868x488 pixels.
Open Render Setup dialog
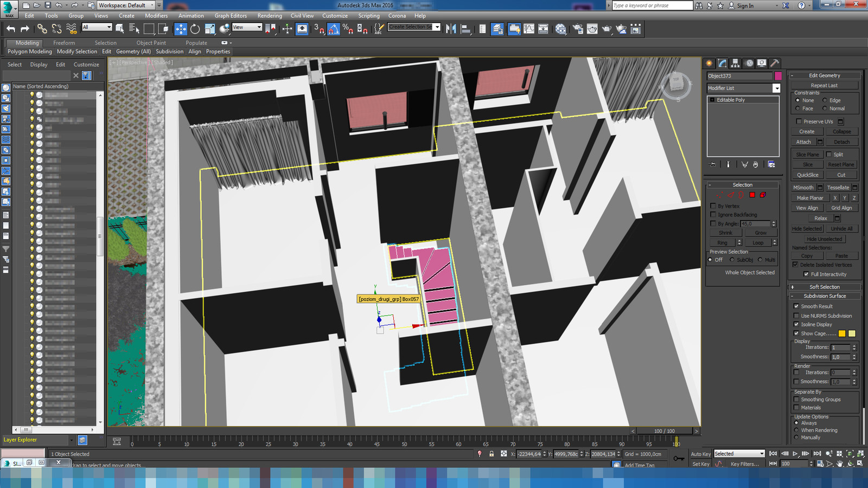pyautogui.click(x=578, y=29)
